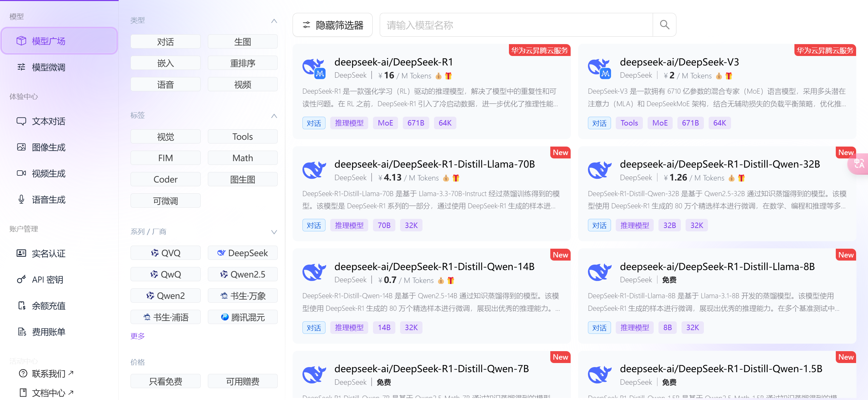Filter by the QVQ series button

[165, 253]
